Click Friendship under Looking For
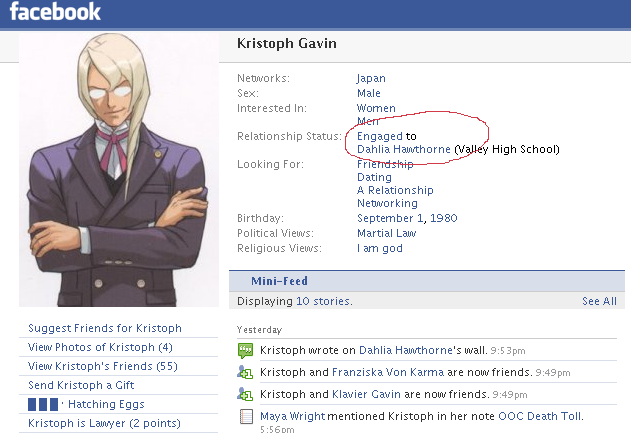This screenshot has width=631, height=433. (385, 164)
